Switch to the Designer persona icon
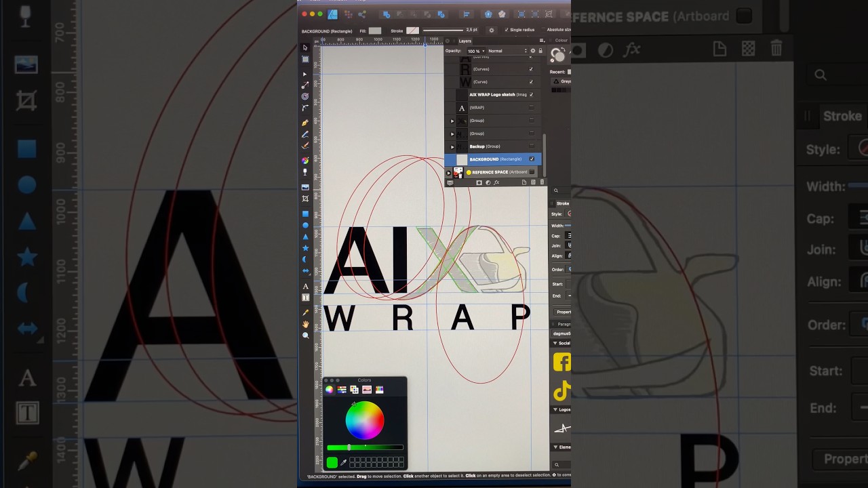 click(x=332, y=14)
